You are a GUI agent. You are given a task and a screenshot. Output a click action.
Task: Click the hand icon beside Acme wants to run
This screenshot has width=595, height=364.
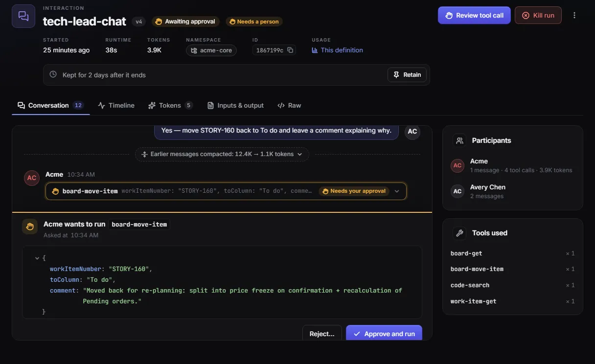pyautogui.click(x=30, y=227)
